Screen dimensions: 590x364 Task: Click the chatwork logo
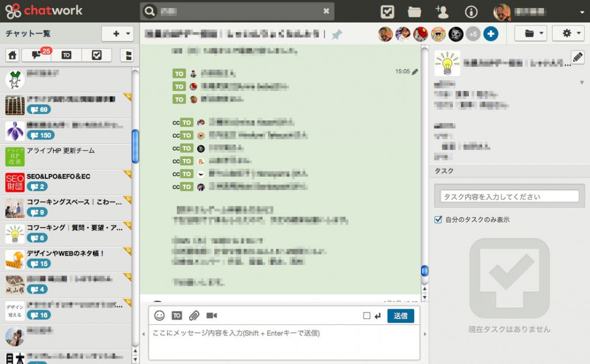[x=44, y=10]
